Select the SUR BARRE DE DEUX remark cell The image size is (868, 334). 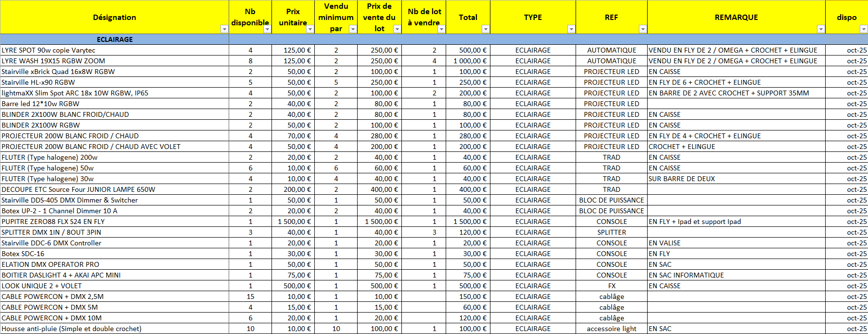(x=736, y=179)
